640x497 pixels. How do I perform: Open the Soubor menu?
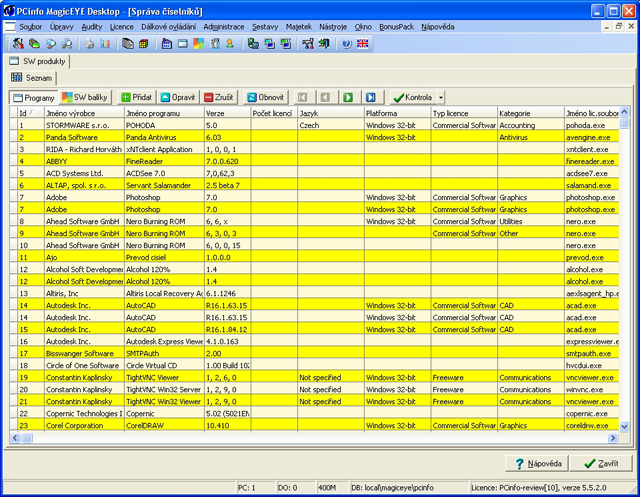coord(31,27)
